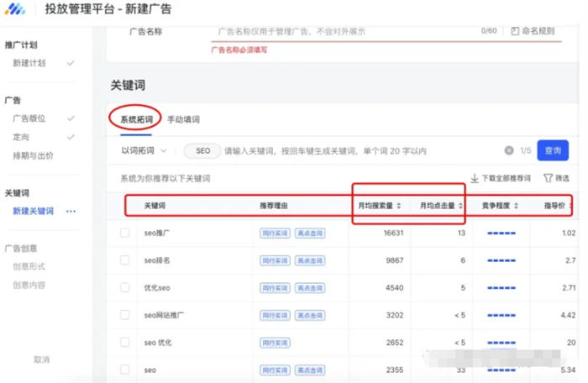The image size is (588, 383).
Task: Click the naming rules document icon
Action: 515,31
